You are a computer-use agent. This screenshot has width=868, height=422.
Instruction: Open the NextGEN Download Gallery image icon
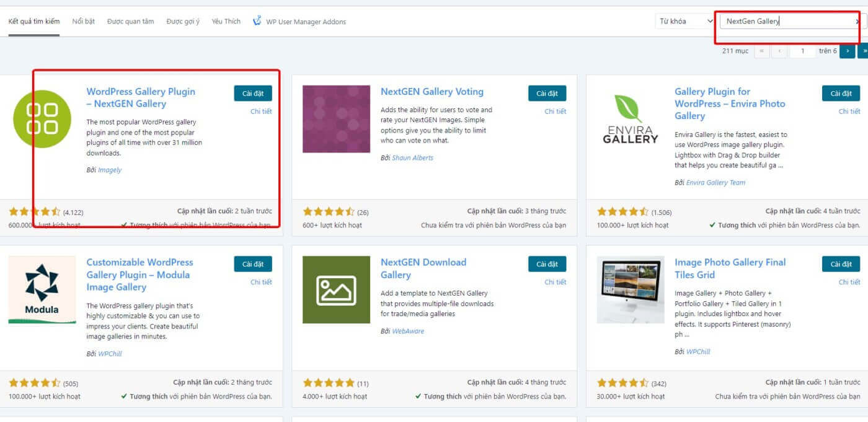(x=336, y=289)
